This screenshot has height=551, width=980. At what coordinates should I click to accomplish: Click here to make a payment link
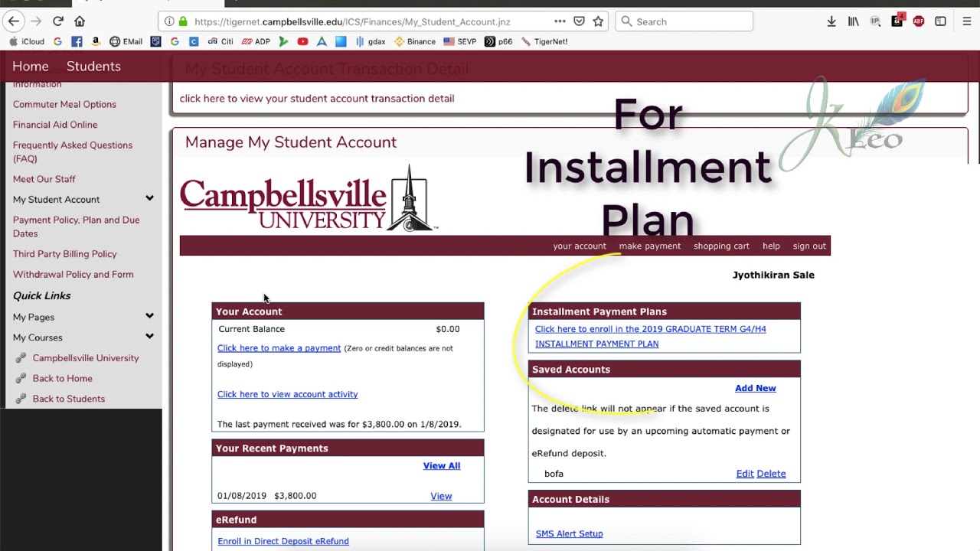[x=279, y=348]
